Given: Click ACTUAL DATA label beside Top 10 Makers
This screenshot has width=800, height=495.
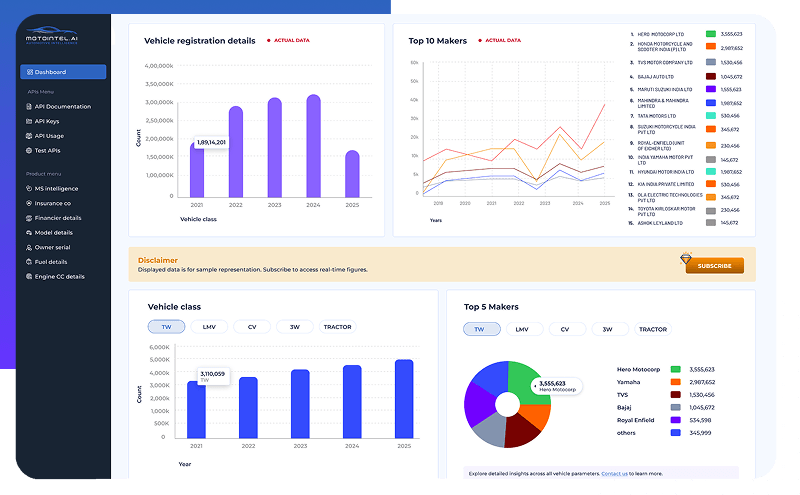Looking at the screenshot, I should click(503, 40).
